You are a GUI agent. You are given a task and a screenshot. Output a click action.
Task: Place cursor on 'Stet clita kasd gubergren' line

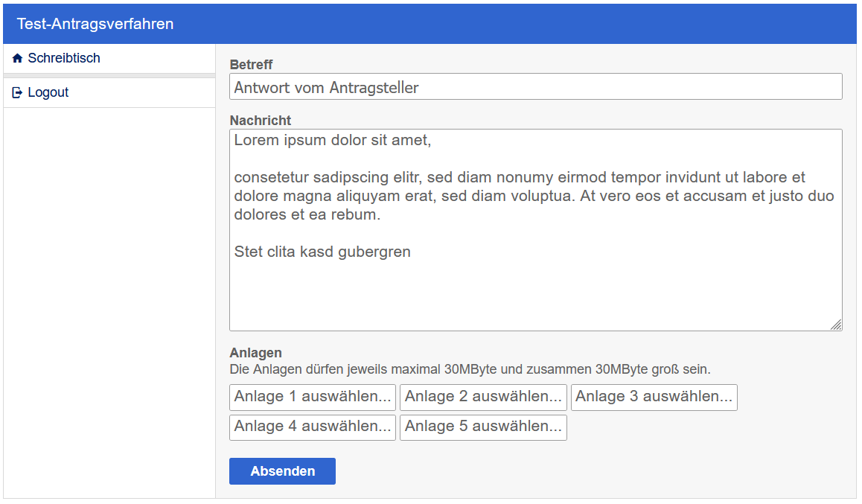click(322, 252)
